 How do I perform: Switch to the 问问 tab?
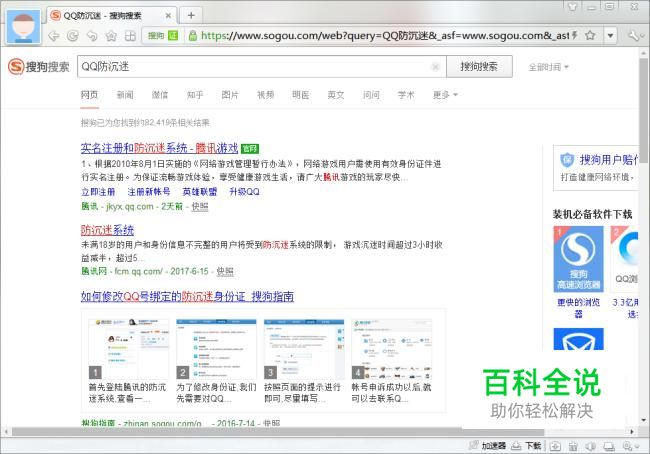[x=371, y=95]
